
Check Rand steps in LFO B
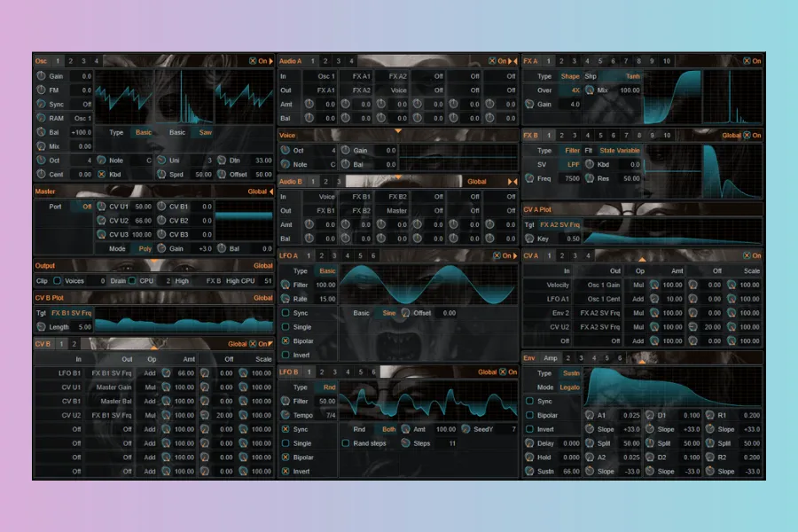[346, 443]
